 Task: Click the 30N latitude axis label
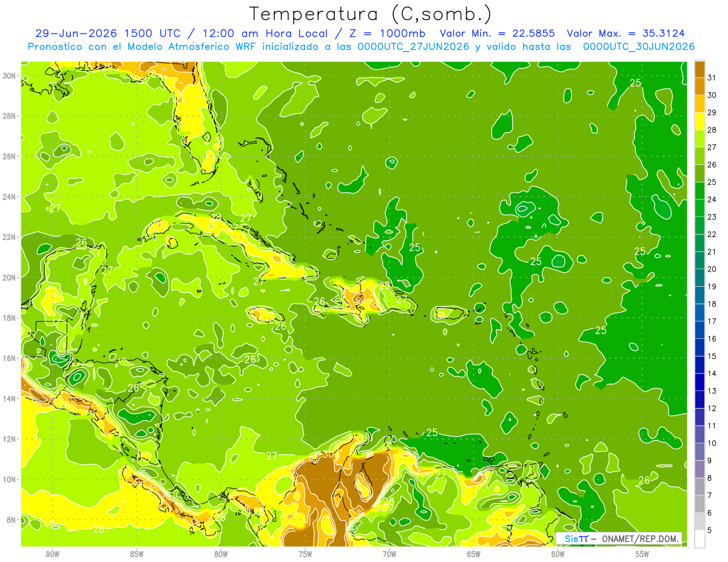10,76
